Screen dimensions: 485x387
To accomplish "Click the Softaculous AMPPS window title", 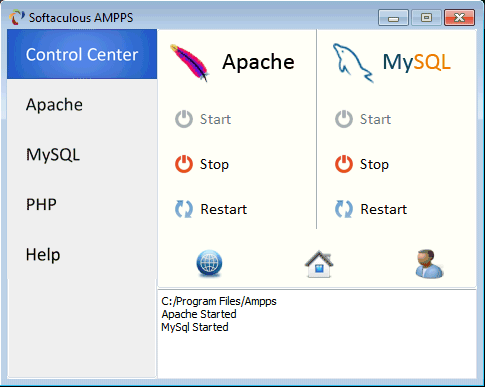I will click(x=81, y=17).
